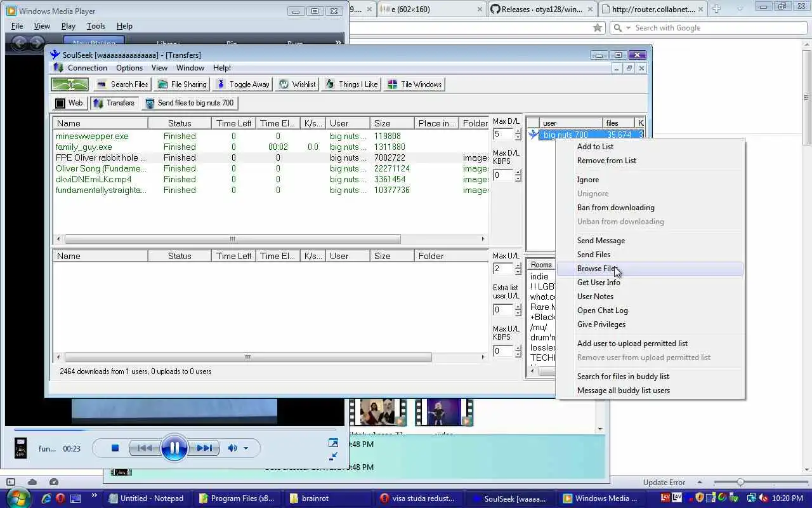The image size is (812, 508).
Task: Click Opera Turbo gauge icon in status bar
Action: [54, 483]
